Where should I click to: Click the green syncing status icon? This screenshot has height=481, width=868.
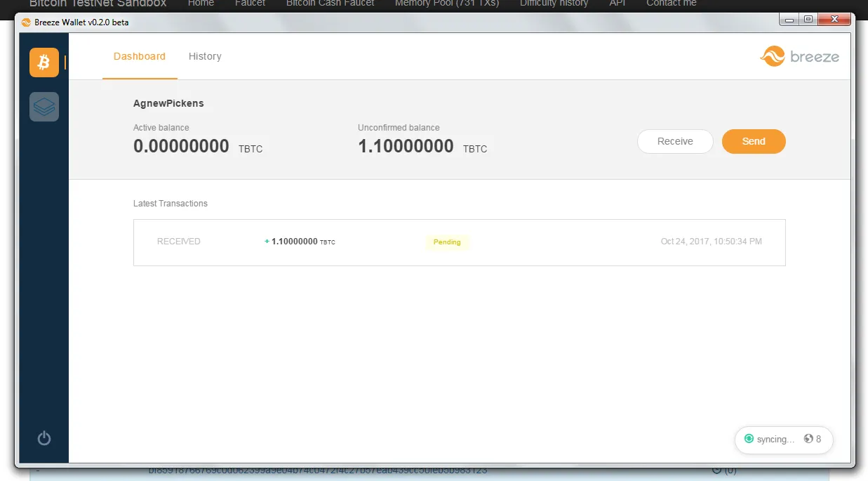click(x=749, y=439)
